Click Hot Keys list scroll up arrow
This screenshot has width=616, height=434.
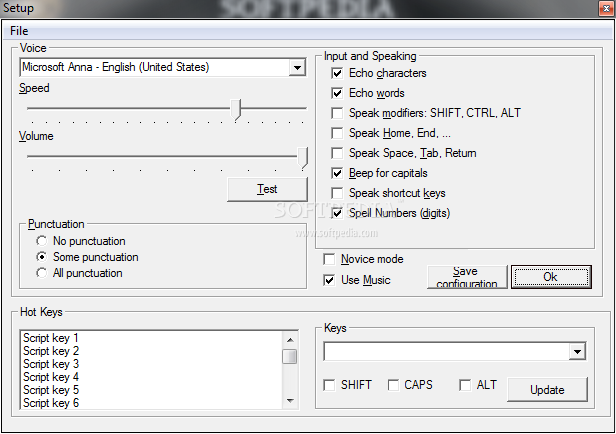click(x=290, y=340)
